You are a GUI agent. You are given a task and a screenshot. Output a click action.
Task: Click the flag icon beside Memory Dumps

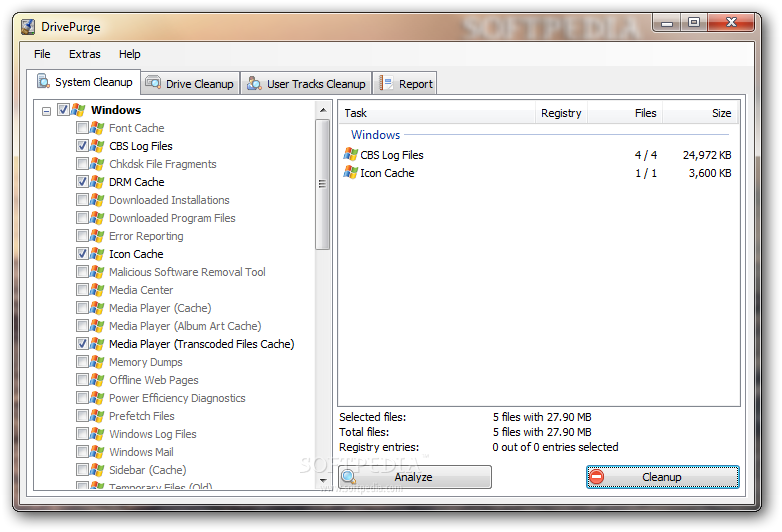coord(97,362)
